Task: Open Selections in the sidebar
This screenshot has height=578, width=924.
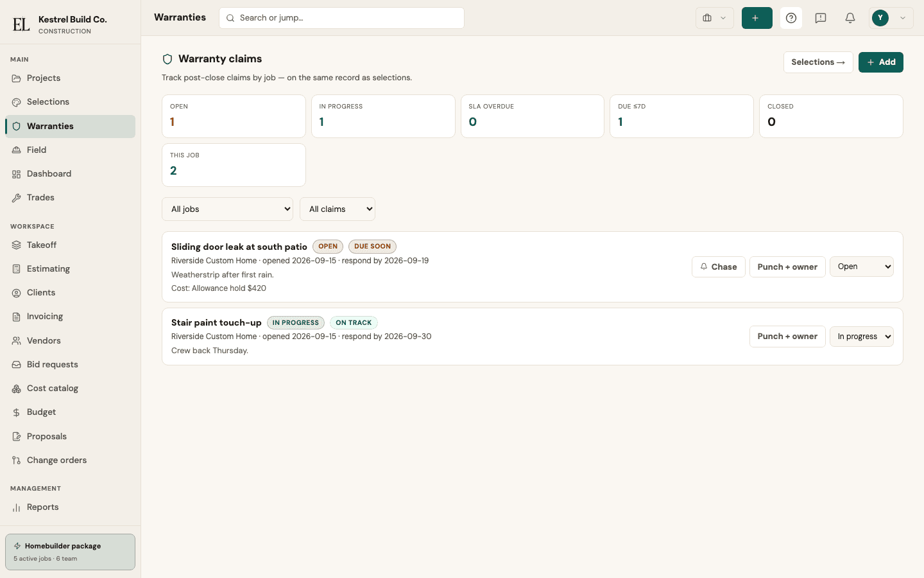Action: point(71,102)
